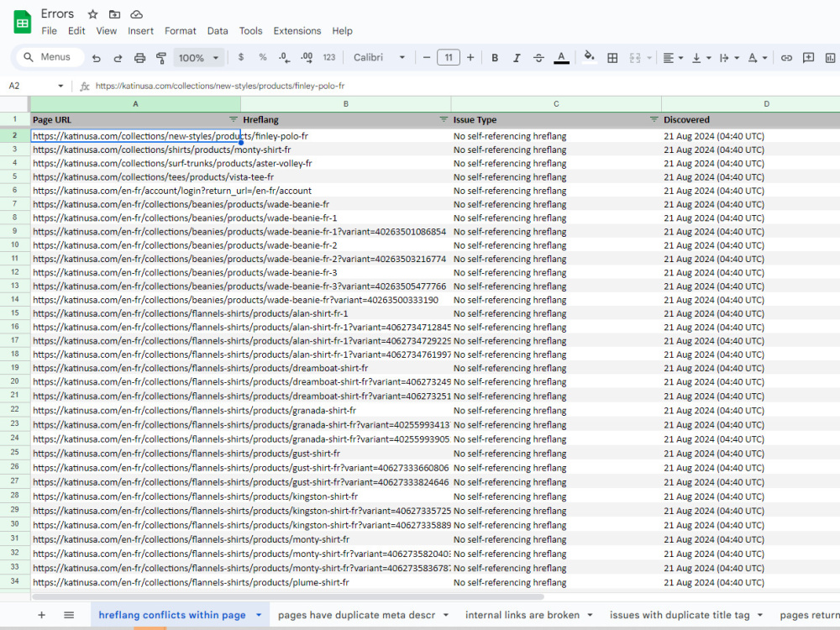Screen dimensions: 840x630
Task: Switch to issues with duplicate title tag tab
Action: (x=680, y=615)
